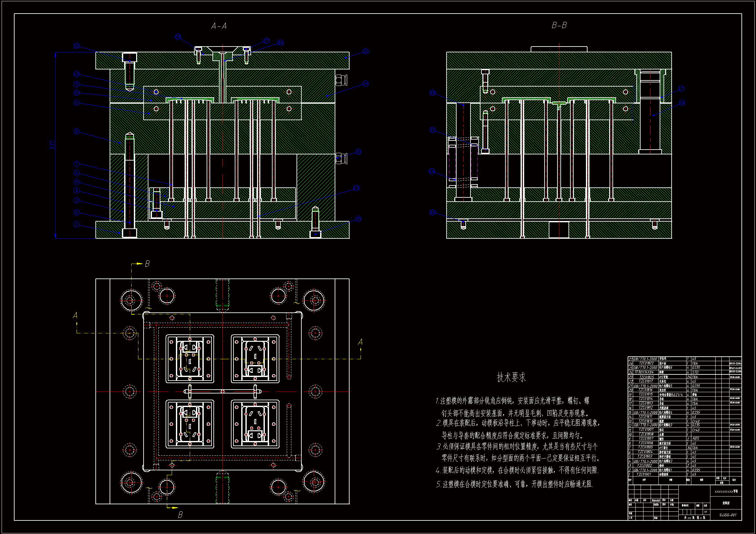Select technical requirement line number 5

(x=514, y=484)
